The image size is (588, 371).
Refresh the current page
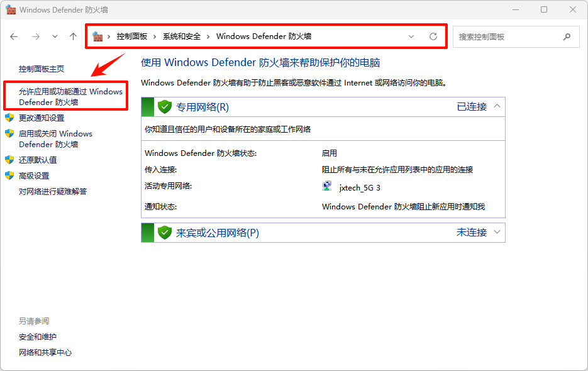point(433,36)
